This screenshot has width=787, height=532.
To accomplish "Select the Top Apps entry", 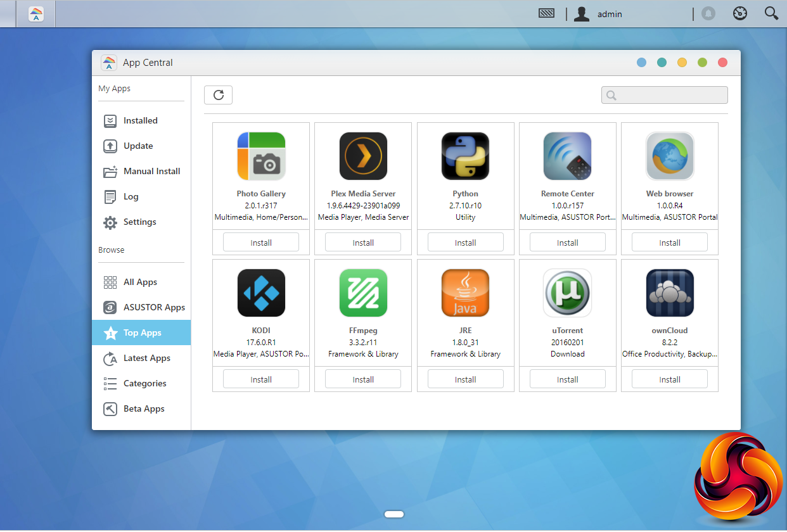I will (141, 332).
